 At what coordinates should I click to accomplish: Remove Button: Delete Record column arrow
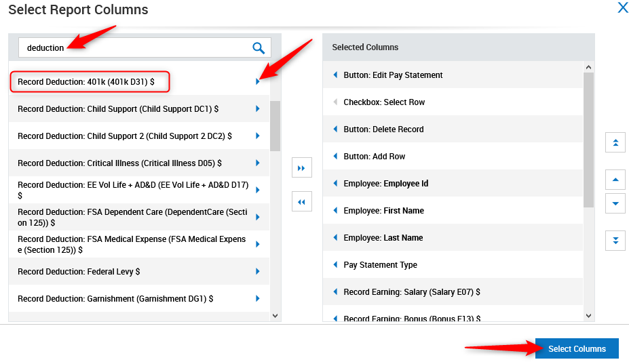[335, 129]
